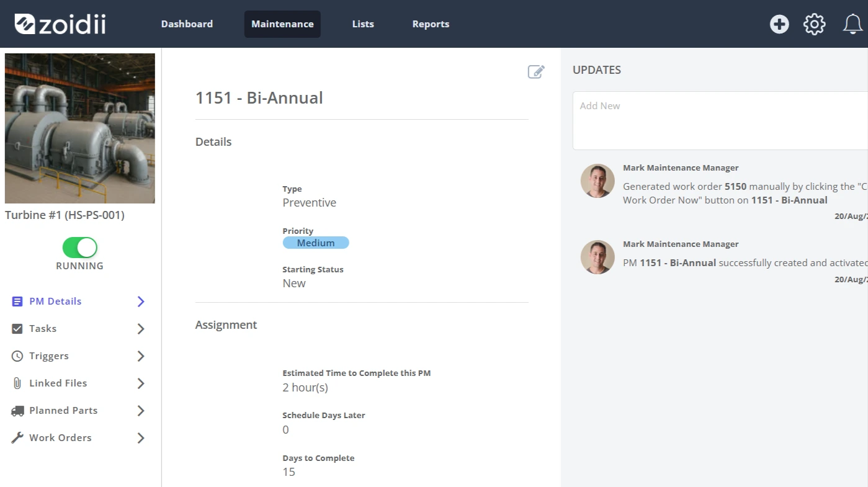Click the Preventive type value
The image size is (868, 487).
pos(310,203)
